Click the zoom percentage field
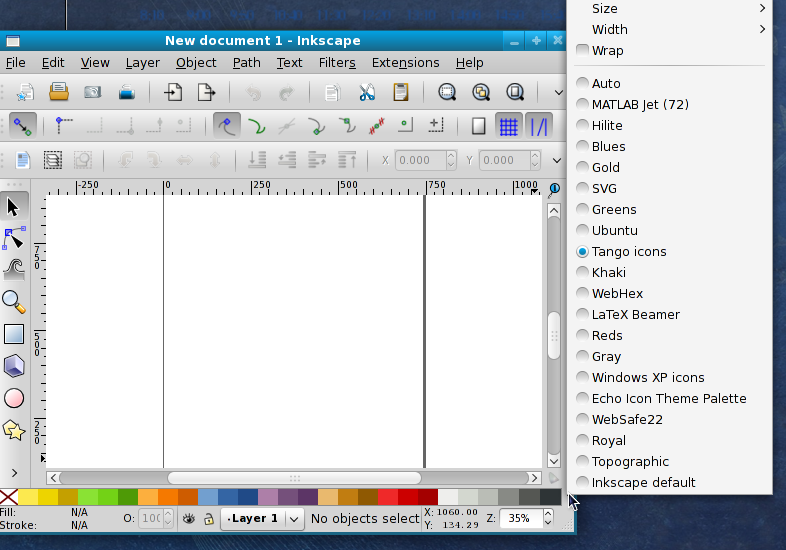 [521, 518]
